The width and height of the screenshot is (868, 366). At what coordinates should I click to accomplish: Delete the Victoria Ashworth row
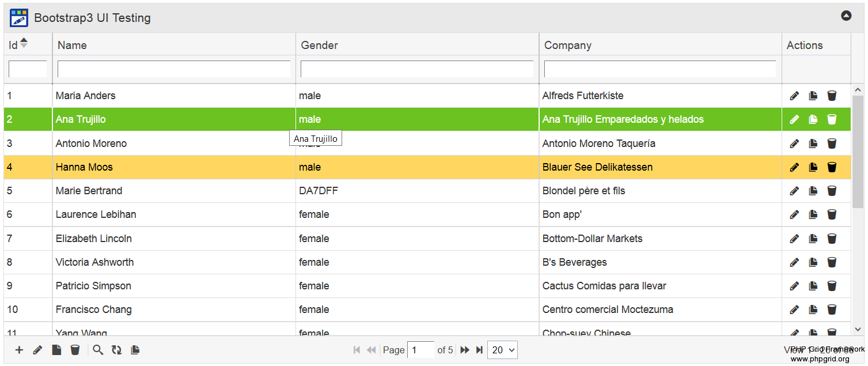(832, 262)
